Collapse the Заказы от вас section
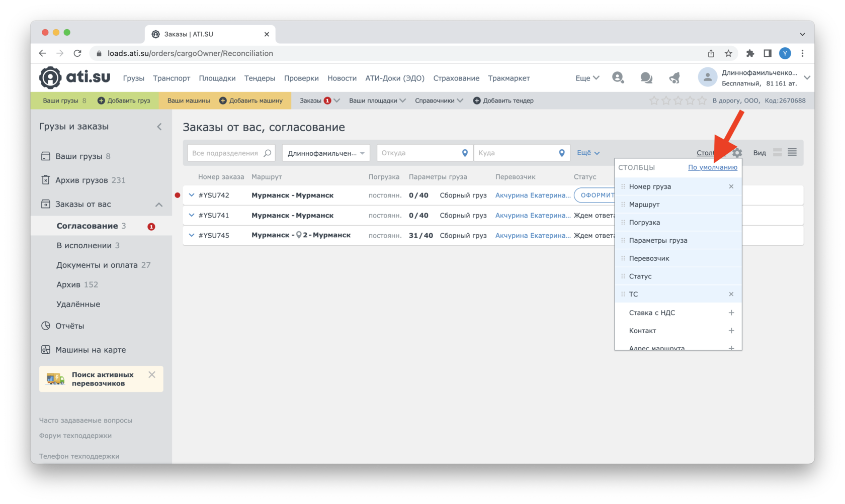845x504 pixels. pyautogui.click(x=159, y=205)
